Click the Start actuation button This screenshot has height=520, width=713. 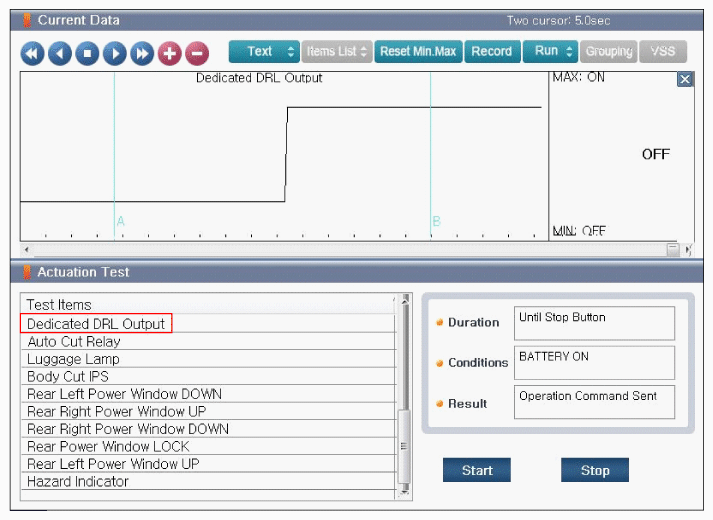click(x=477, y=470)
